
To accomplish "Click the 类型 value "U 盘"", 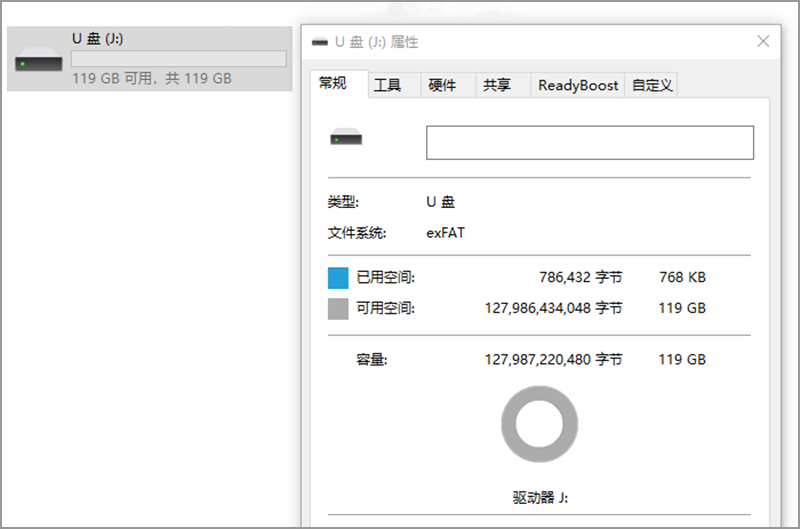I will [x=440, y=202].
